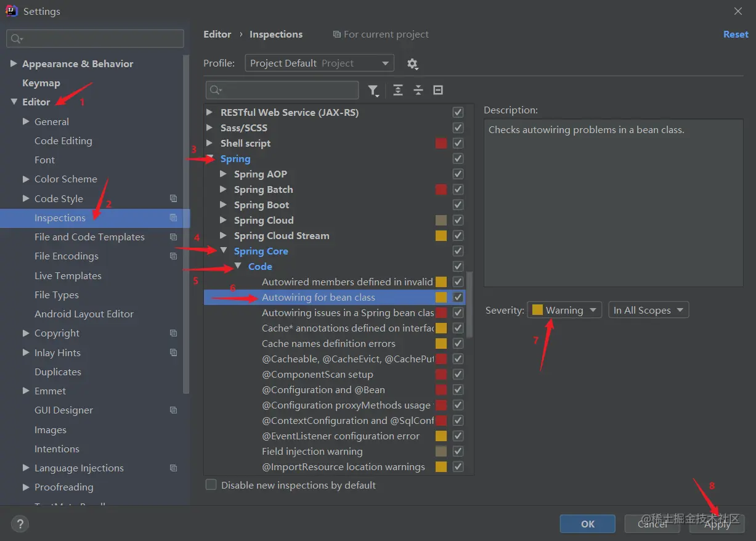
Task: Uncheck RESTful Web Service (JAX-RS) inspections
Action: (458, 112)
